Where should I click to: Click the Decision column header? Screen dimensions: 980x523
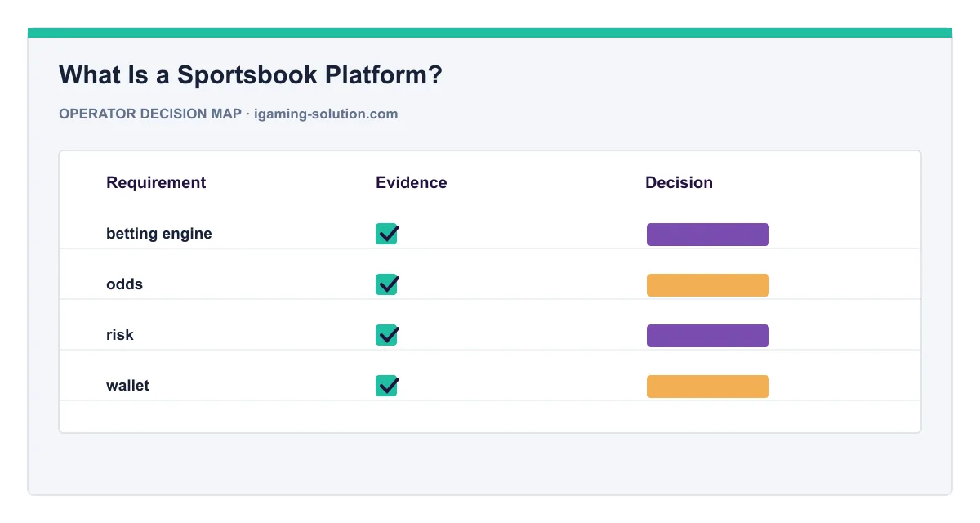[679, 183]
